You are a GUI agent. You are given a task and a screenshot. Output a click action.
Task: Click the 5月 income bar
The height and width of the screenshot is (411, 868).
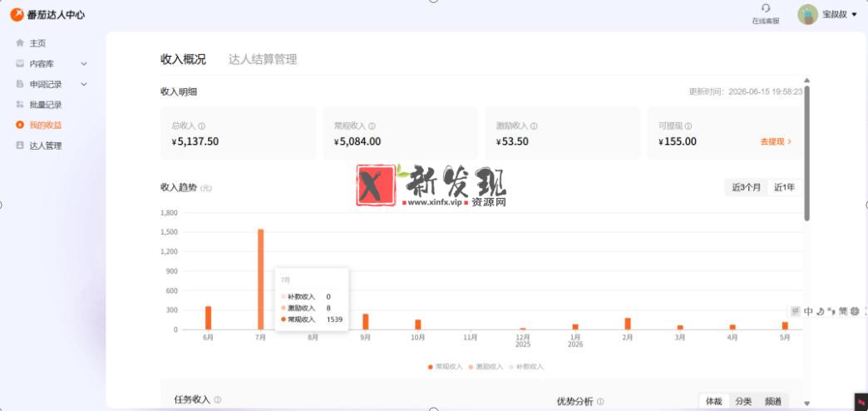[785, 325]
